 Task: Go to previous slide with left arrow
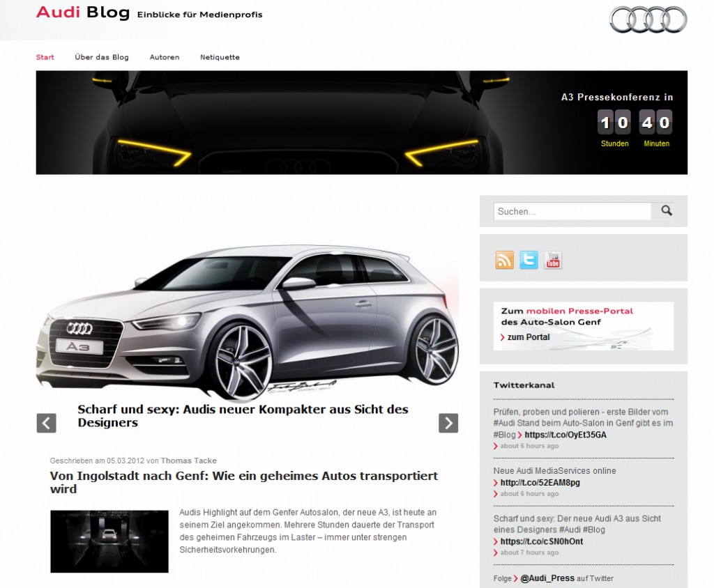point(46,423)
